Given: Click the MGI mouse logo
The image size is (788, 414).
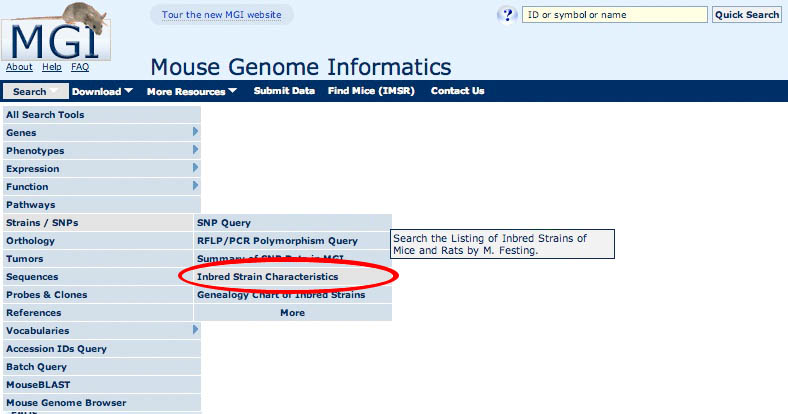Looking at the screenshot, I should pyautogui.click(x=56, y=31).
